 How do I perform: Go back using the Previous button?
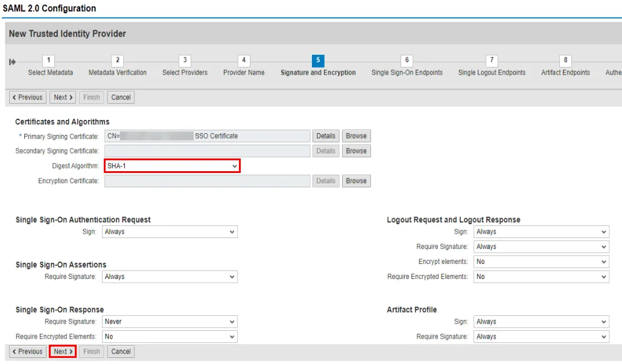27,351
